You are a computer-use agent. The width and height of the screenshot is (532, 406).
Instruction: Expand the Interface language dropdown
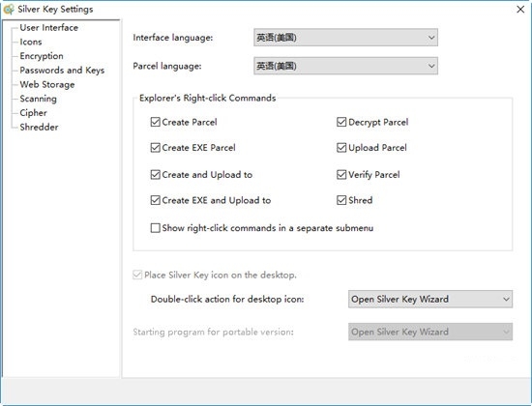pyautogui.click(x=345, y=38)
